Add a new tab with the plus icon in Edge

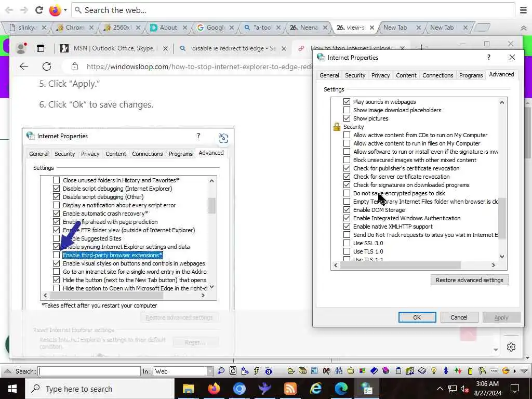pos(421,48)
